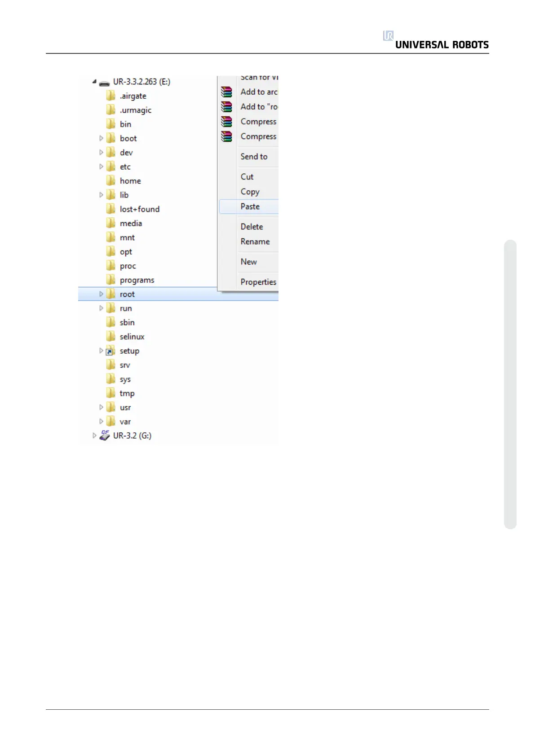Open the New submenu
This screenshot has height=756, width=535.
(248, 262)
